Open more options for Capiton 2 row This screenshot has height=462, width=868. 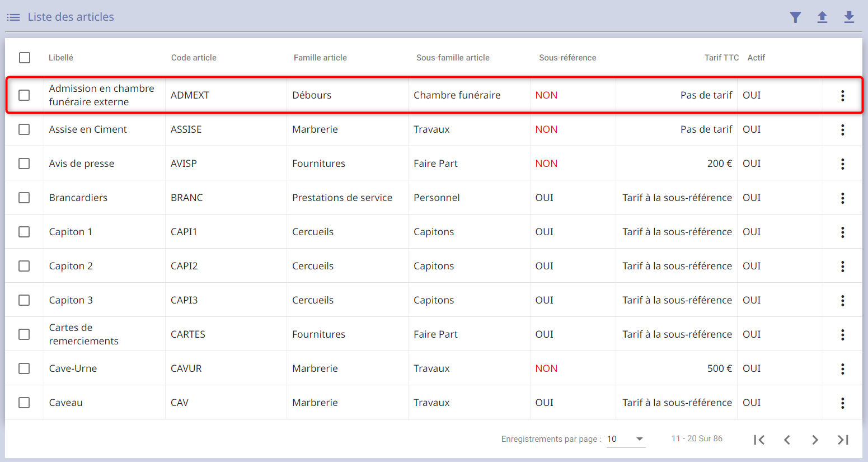(842, 267)
